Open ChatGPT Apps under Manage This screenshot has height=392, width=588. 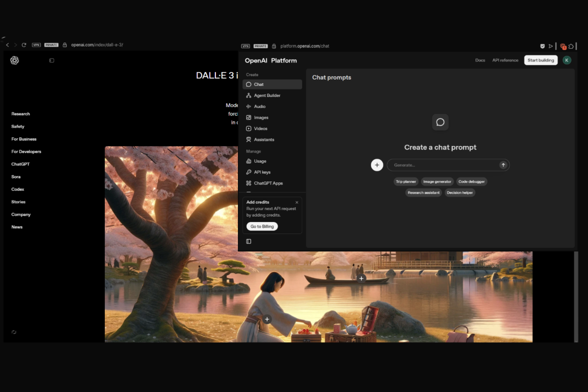click(272, 183)
